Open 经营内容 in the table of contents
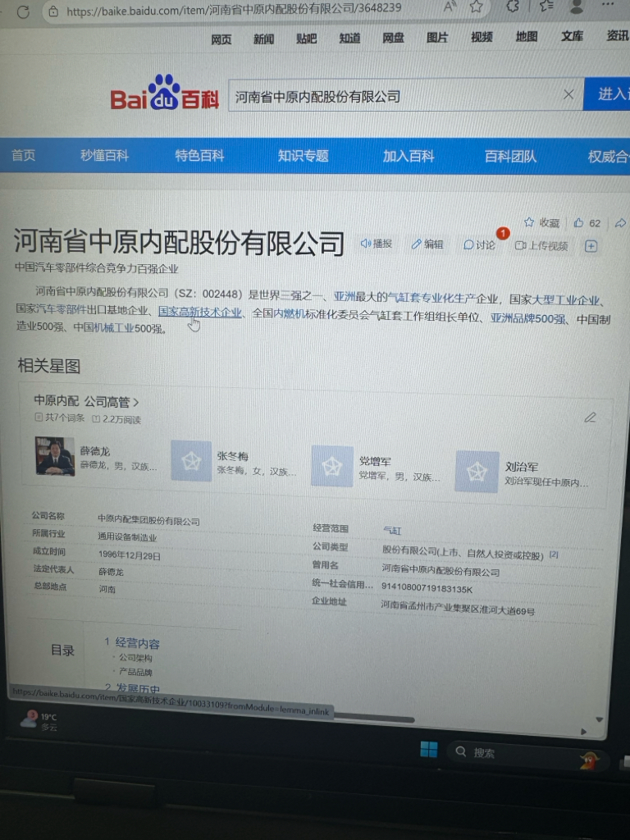 [x=137, y=643]
